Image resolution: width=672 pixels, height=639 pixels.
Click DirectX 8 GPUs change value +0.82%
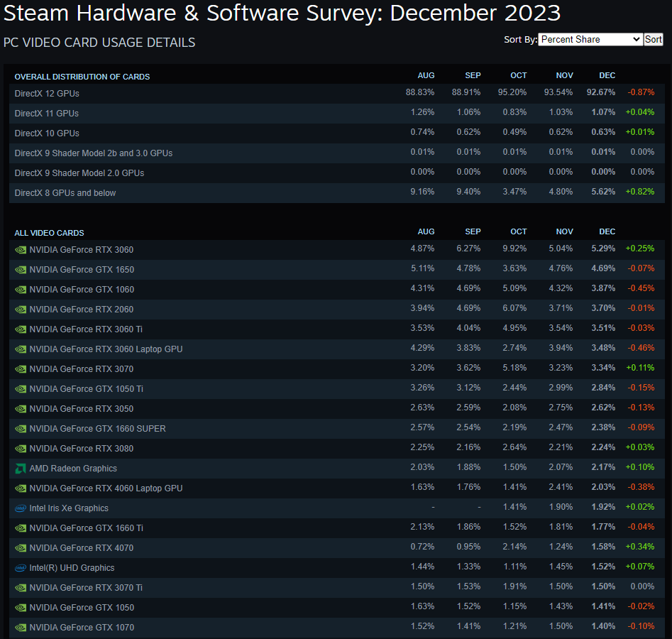click(x=640, y=192)
